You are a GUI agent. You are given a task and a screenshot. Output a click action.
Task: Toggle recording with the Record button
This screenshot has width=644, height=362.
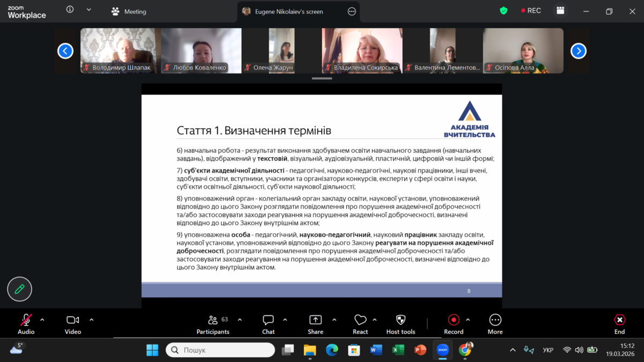click(453, 324)
